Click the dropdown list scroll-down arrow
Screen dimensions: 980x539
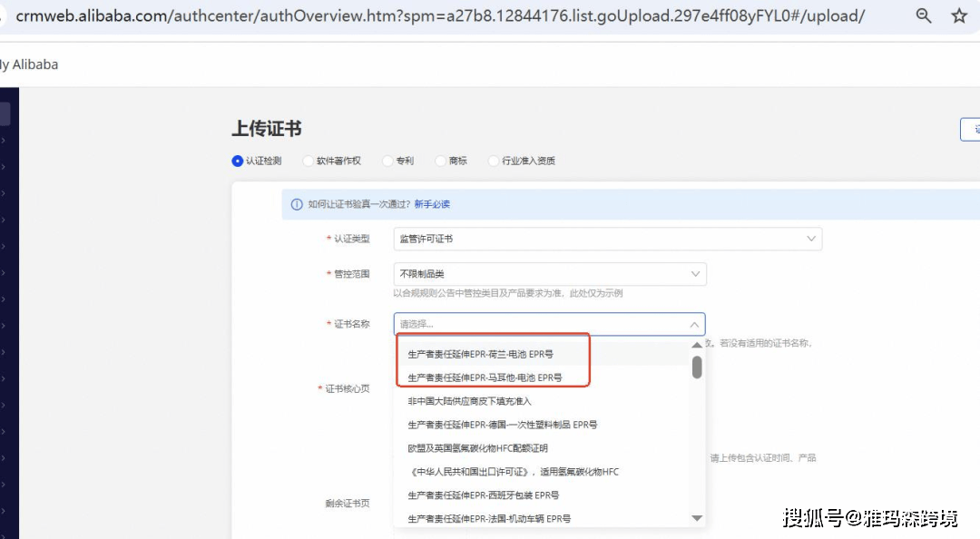pyautogui.click(x=697, y=518)
